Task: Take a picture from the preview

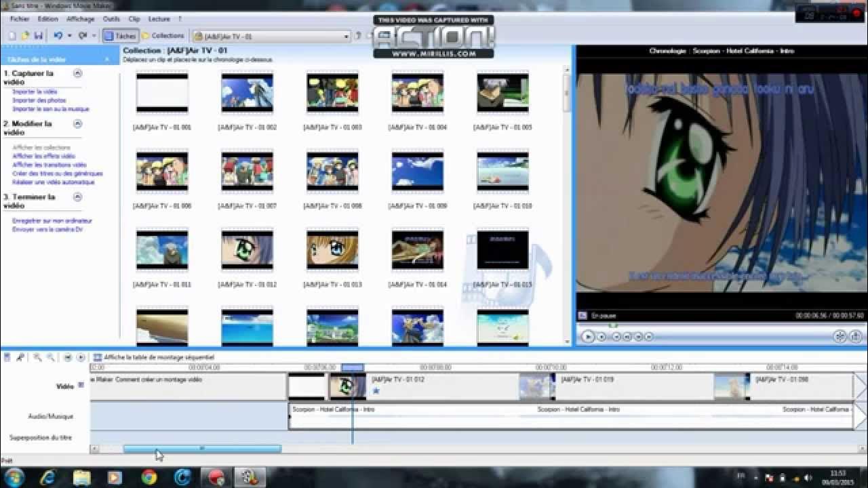Action: [x=856, y=336]
